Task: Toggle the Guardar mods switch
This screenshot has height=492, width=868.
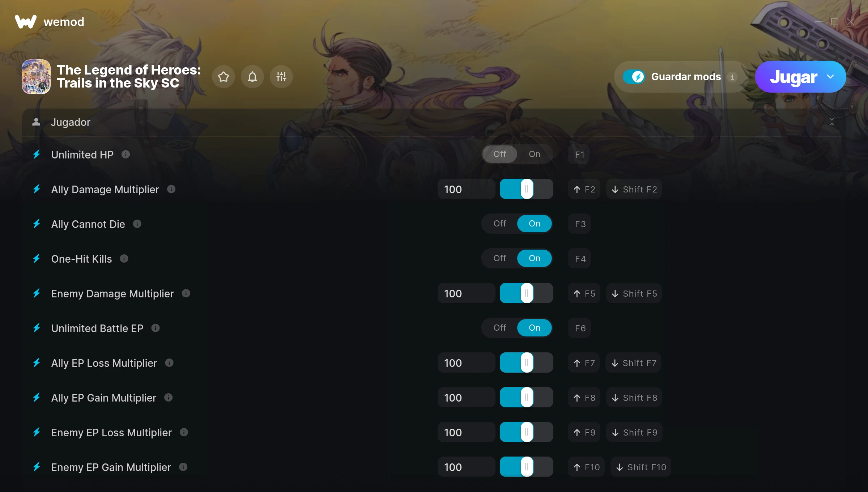Action: click(x=634, y=77)
